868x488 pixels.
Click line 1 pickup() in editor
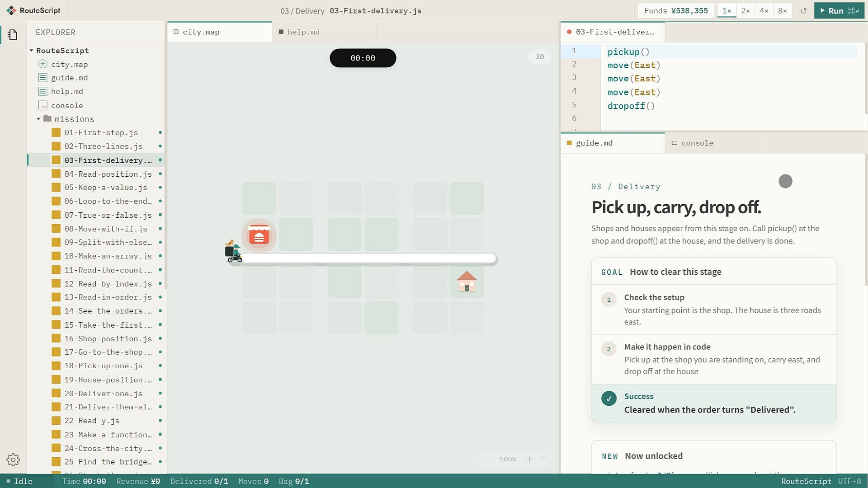pyautogui.click(x=628, y=52)
